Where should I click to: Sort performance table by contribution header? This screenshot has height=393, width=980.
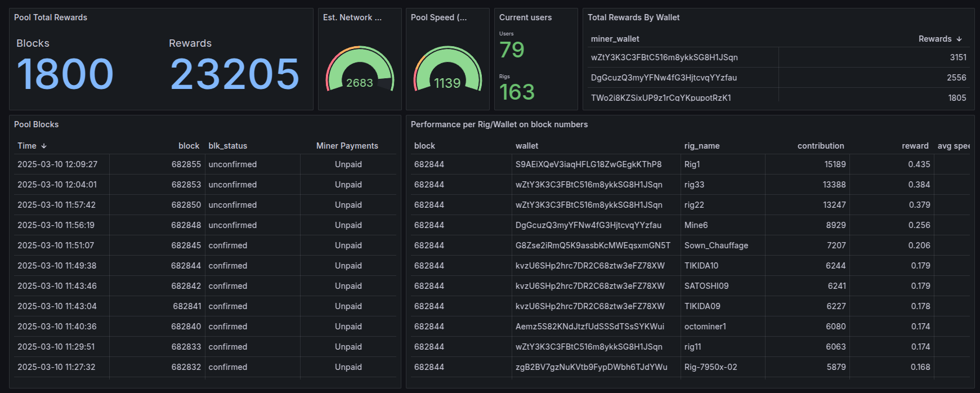(821, 146)
